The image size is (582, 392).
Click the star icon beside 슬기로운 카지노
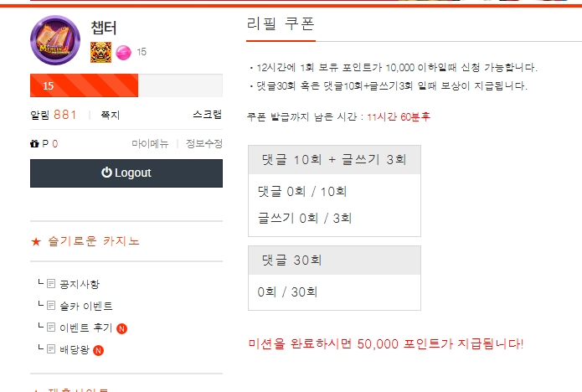[x=35, y=241]
